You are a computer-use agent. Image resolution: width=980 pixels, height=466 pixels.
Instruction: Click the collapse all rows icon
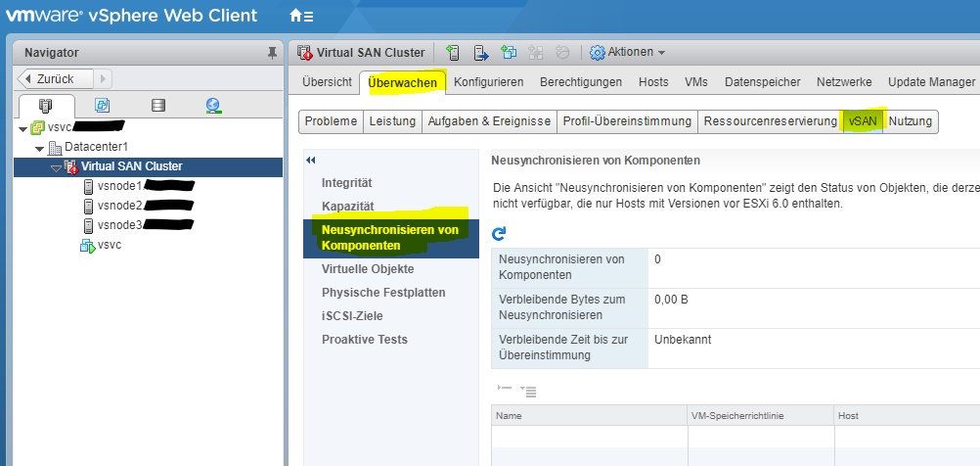[505, 390]
